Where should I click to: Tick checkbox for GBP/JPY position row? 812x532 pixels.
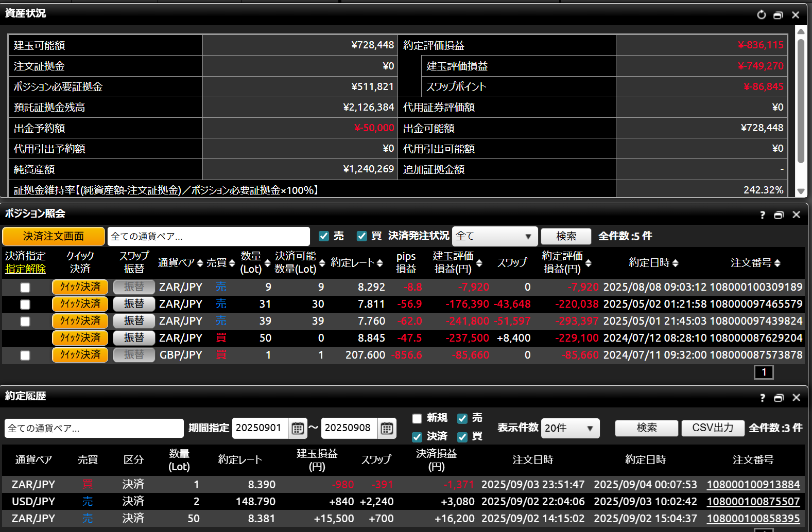25,356
